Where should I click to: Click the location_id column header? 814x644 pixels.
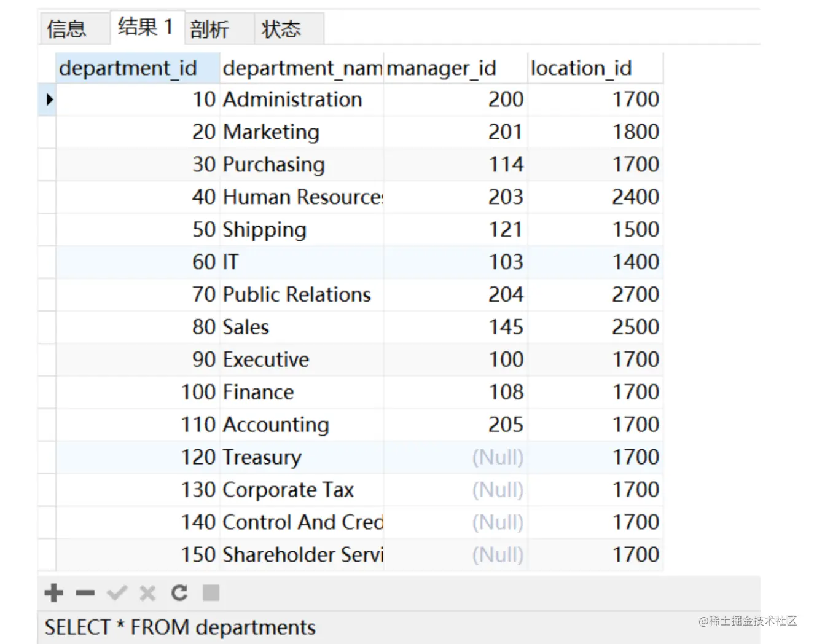(581, 68)
